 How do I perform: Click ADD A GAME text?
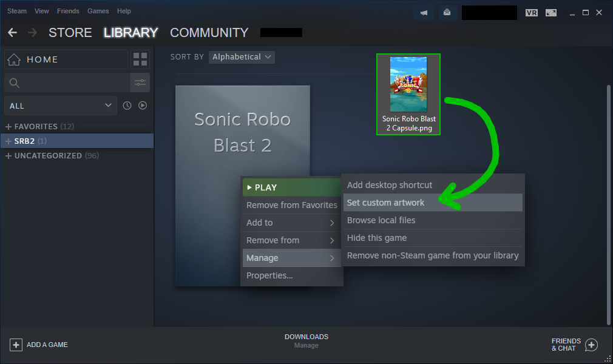47,345
